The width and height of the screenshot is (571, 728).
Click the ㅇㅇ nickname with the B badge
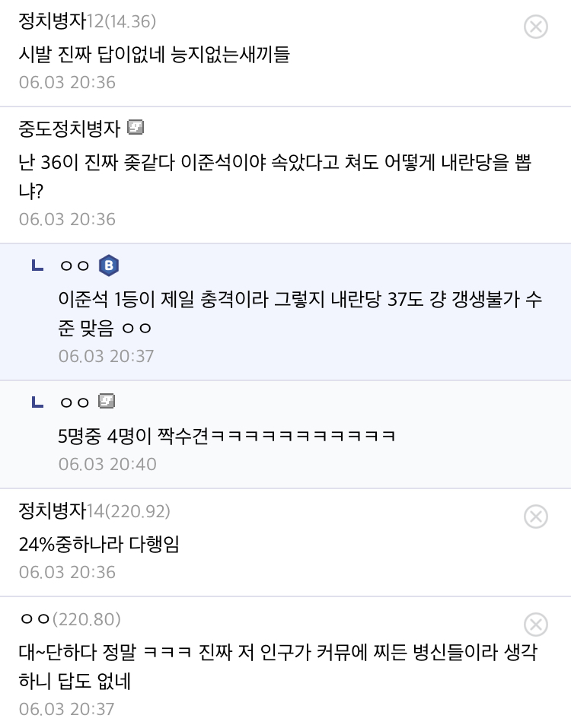coord(74,265)
